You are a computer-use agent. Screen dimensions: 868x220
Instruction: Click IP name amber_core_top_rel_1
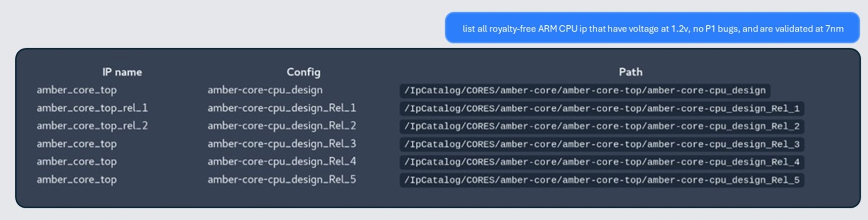(92, 108)
